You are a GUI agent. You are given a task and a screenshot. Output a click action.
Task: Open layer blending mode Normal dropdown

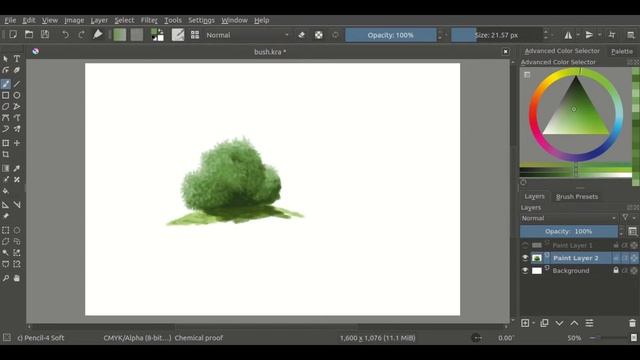(569, 218)
